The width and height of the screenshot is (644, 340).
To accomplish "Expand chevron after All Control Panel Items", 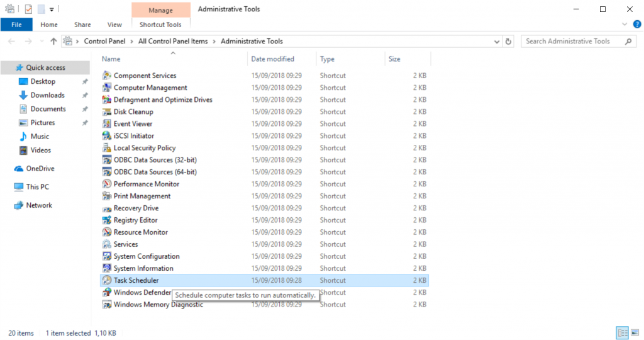I will tap(214, 42).
